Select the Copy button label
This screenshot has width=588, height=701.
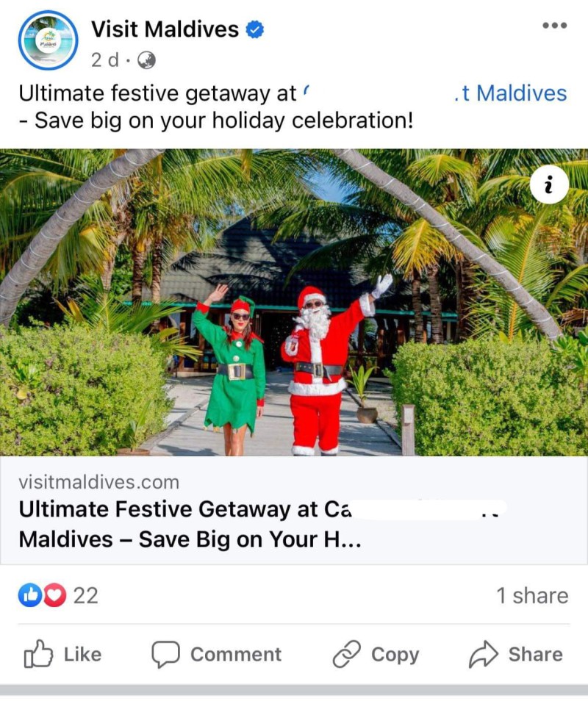pyautogui.click(x=395, y=655)
